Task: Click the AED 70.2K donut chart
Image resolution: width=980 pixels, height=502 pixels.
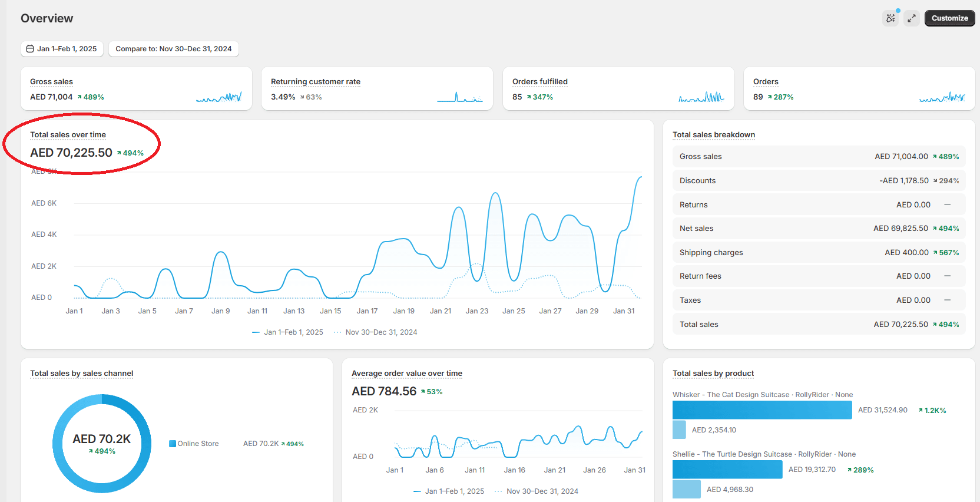Action: tap(102, 444)
